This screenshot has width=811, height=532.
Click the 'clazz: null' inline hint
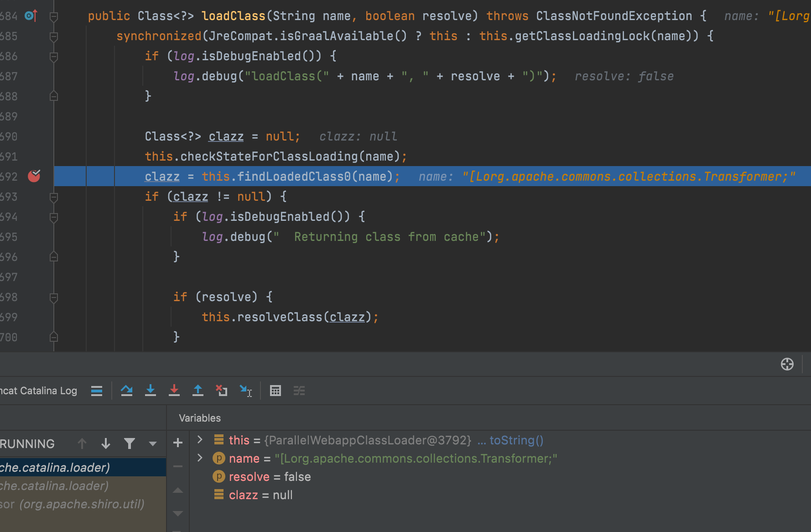(x=358, y=136)
